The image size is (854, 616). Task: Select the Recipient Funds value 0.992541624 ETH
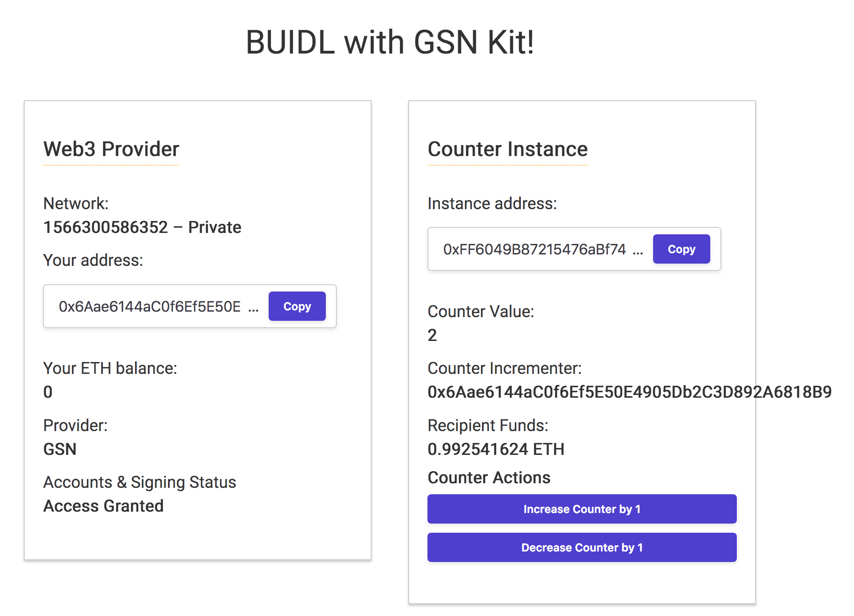(x=496, y=449)
